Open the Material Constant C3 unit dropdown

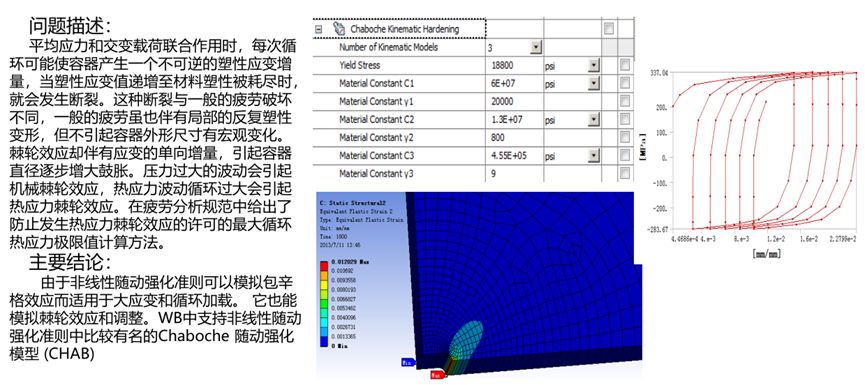594,156
